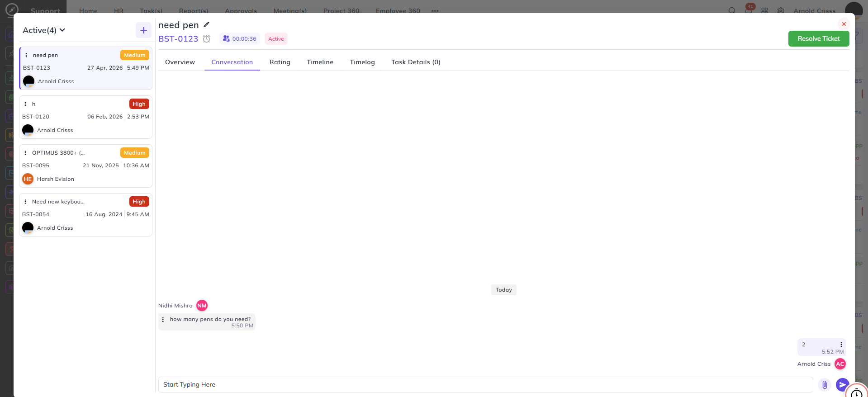868x397 pixels.
Task: Click the message text how many pens do you need?
Action: click(210, 319)
